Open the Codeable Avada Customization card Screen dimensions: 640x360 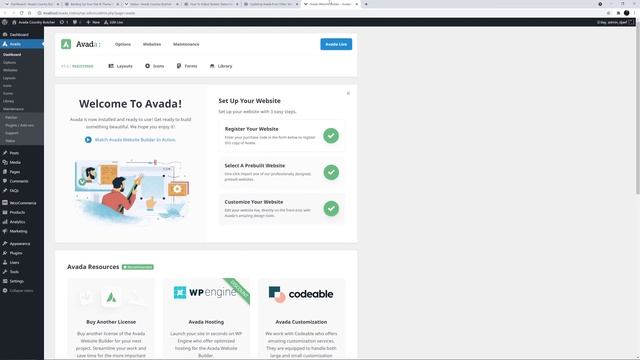[x=301, y=319]
